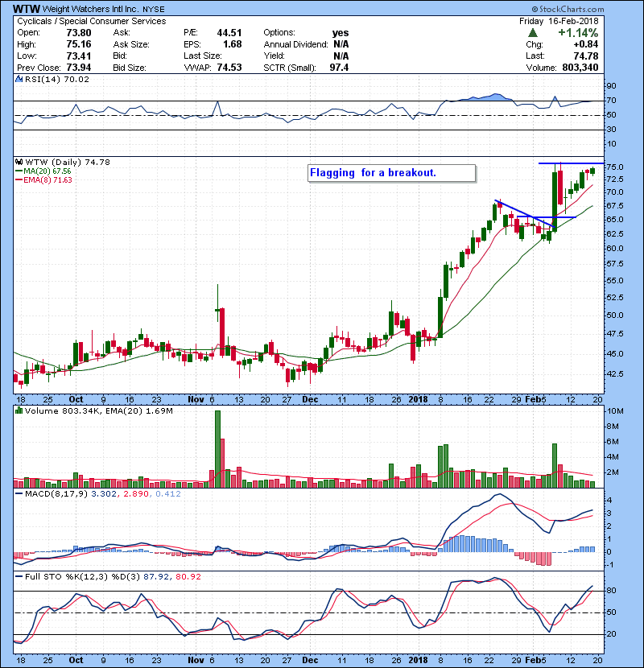Viewport: 644px width, 668px height.
Task: Click the blue legend dash before MACD(8,17,9)
Action: tap(19, 494)
